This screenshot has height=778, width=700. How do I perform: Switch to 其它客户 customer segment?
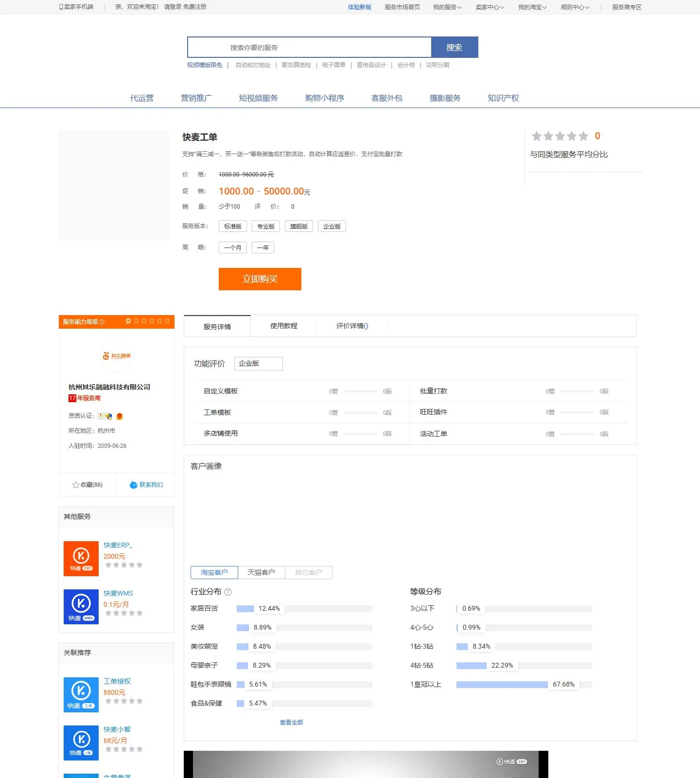tap(309, 572)
